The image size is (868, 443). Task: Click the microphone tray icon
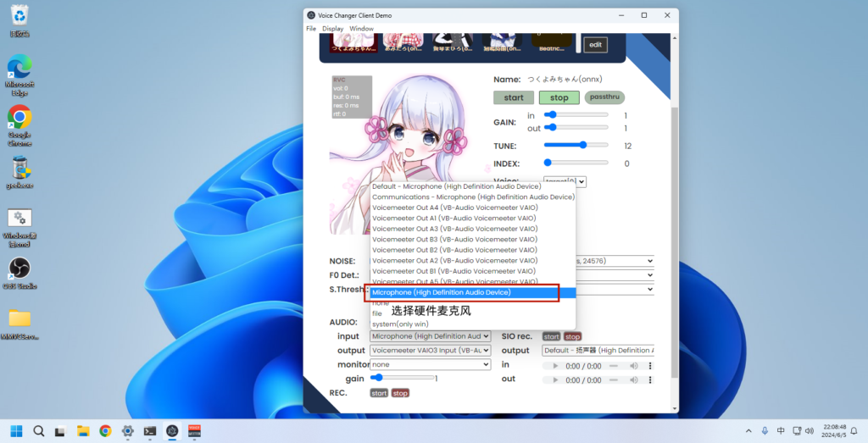pyautogui.click(x=765, y=431)
